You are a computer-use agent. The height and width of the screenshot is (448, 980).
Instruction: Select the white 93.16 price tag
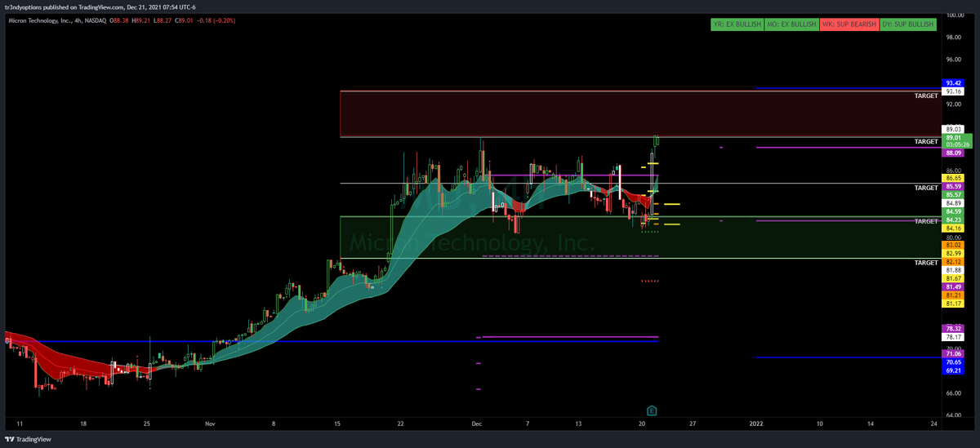click(x=954, y=91)
